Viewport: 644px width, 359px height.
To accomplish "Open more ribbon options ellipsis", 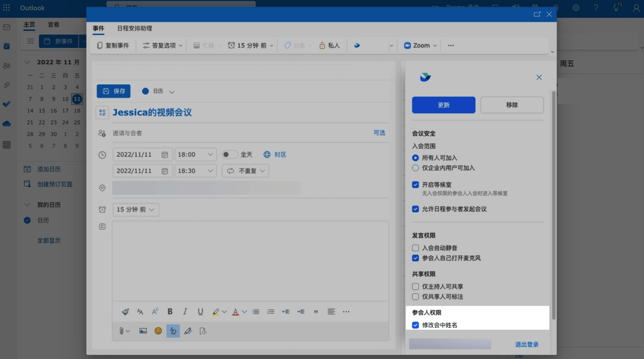I will point(451,46).
